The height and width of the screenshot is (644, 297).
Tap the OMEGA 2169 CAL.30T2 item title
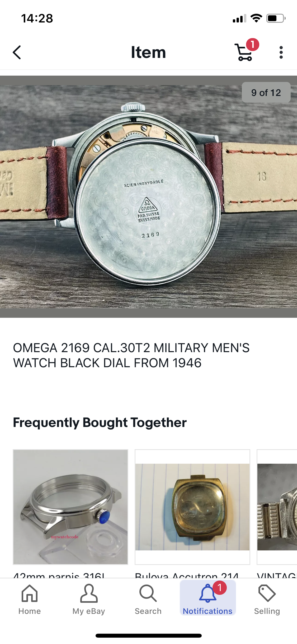point(131,355)
